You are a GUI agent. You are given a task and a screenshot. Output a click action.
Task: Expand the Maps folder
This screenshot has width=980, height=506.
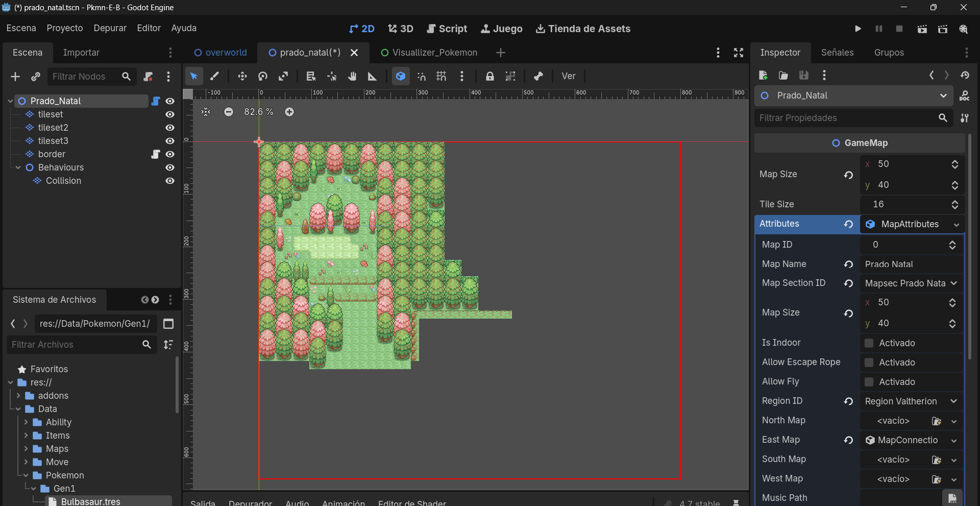click(26, 449)
